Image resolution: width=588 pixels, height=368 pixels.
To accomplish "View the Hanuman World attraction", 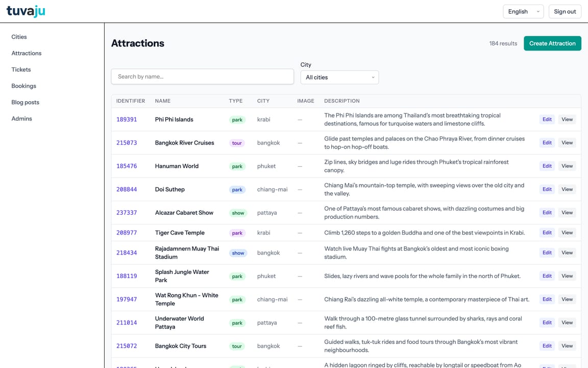I will coord(567,166).
